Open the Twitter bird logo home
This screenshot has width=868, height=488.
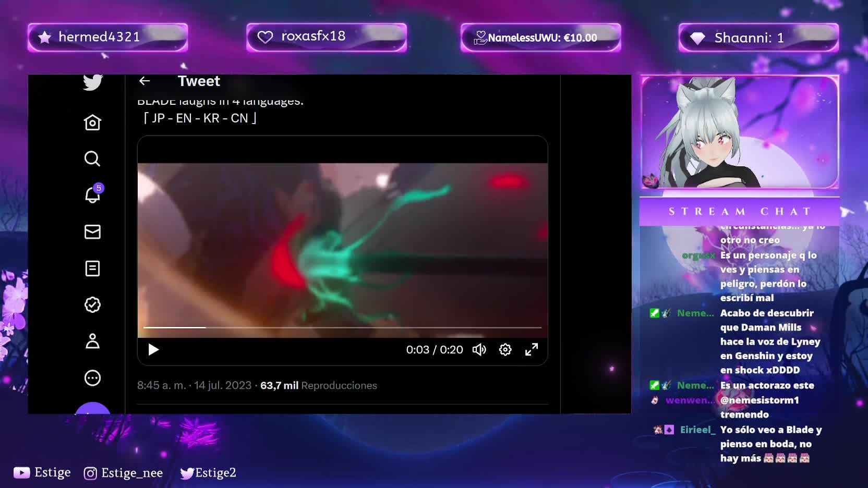point(93,82)
